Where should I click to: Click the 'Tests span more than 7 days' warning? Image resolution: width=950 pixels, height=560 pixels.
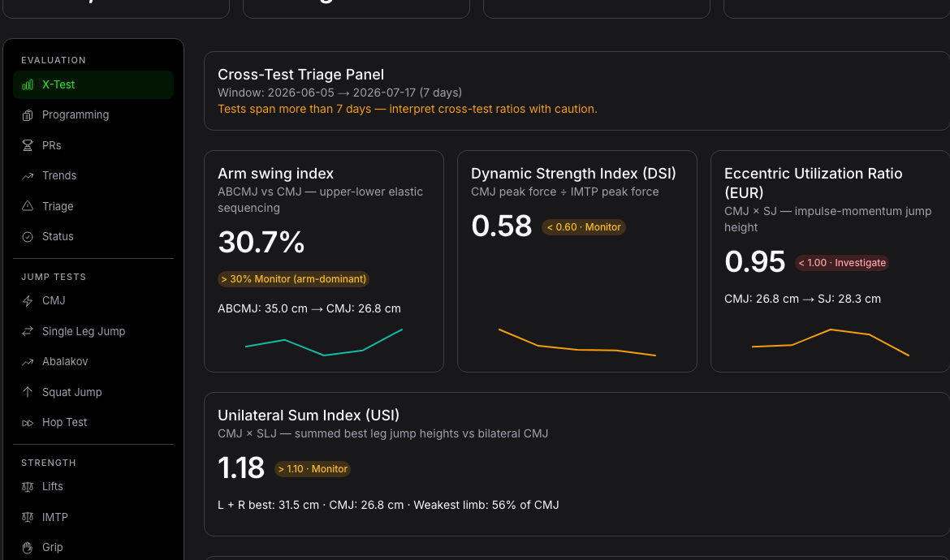click(x=407, y=109)
